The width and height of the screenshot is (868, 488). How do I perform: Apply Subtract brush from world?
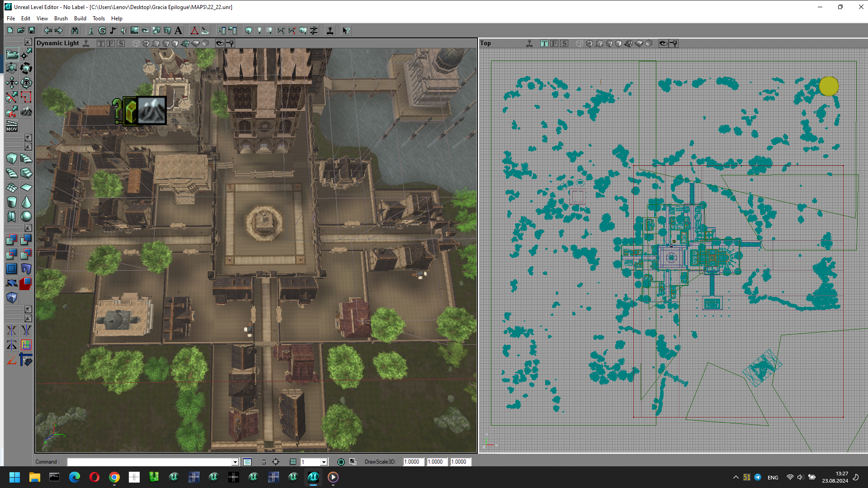26,239
